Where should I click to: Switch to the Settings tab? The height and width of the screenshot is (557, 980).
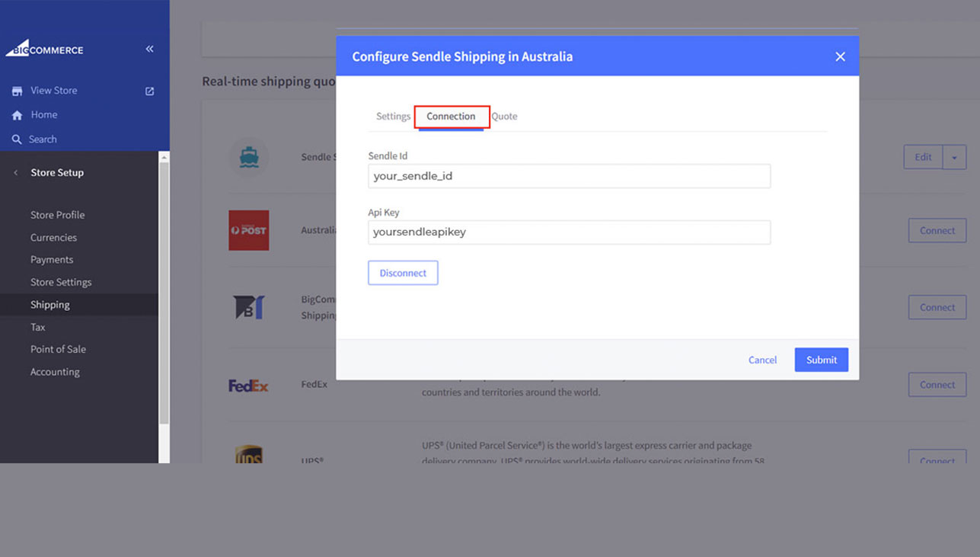click(393, 117)
